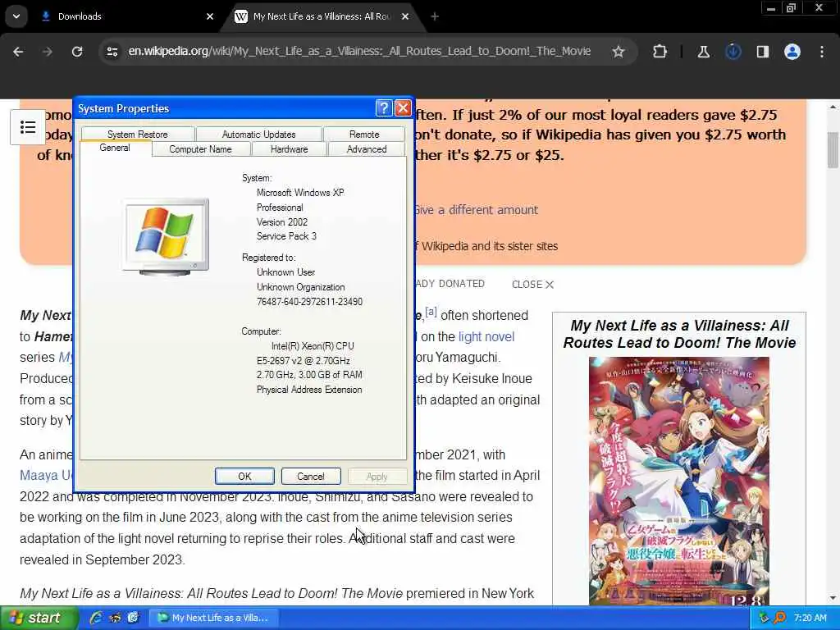840x630 pixels.
Task: Toggle the browser side panel icon
Action: [762, 52]
